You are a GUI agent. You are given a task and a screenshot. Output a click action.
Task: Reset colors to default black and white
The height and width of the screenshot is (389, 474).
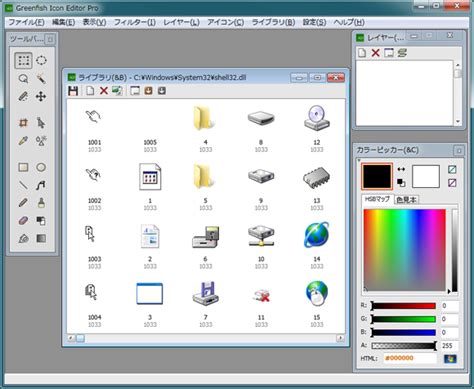[401, 183]
